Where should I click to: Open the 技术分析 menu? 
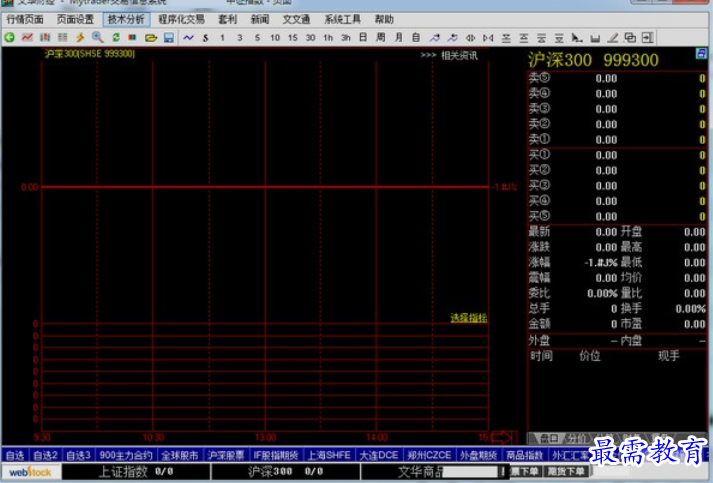tap(126, 20)
